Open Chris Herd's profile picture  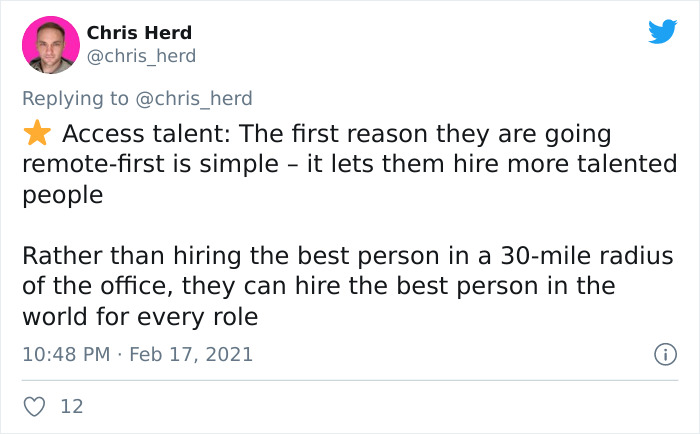[50, 47]
